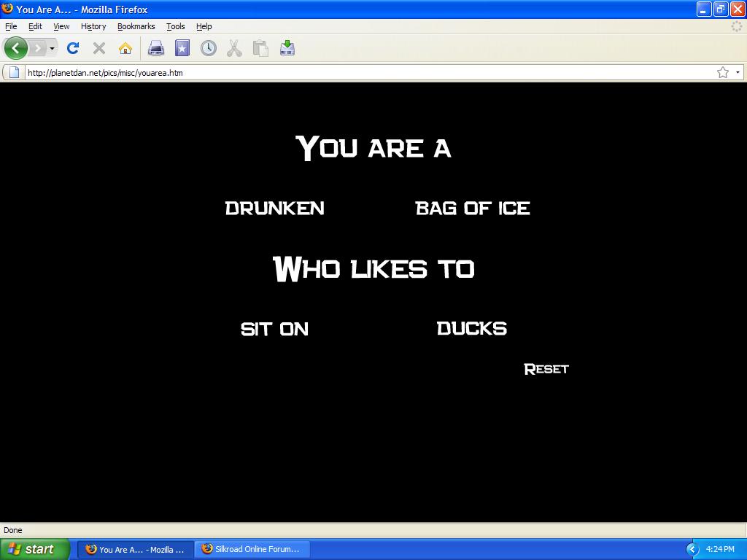This screenshot has height=560, width=747.
Task: Click the planetdan.net URL address field
Action: tap(365, 72)
